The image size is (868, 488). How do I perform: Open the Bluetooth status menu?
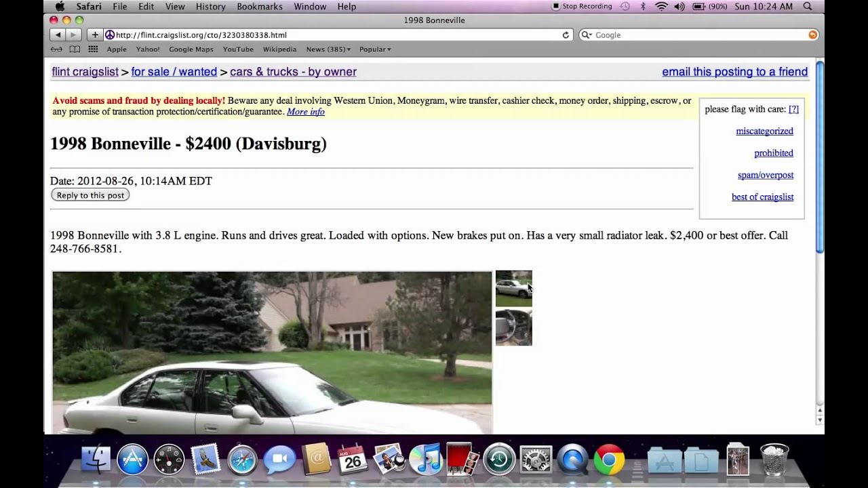643,6
